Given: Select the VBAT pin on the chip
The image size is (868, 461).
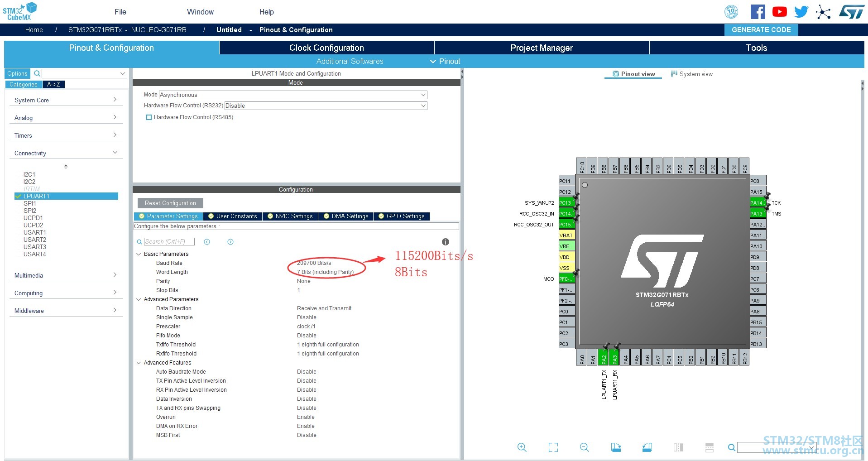Looking at the screenshot, I should (x=567, y=235).
